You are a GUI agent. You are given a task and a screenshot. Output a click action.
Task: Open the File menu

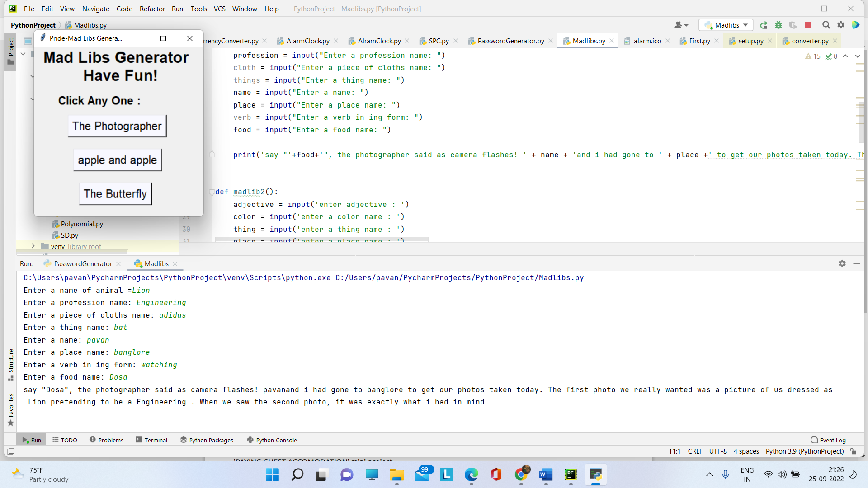29,9
